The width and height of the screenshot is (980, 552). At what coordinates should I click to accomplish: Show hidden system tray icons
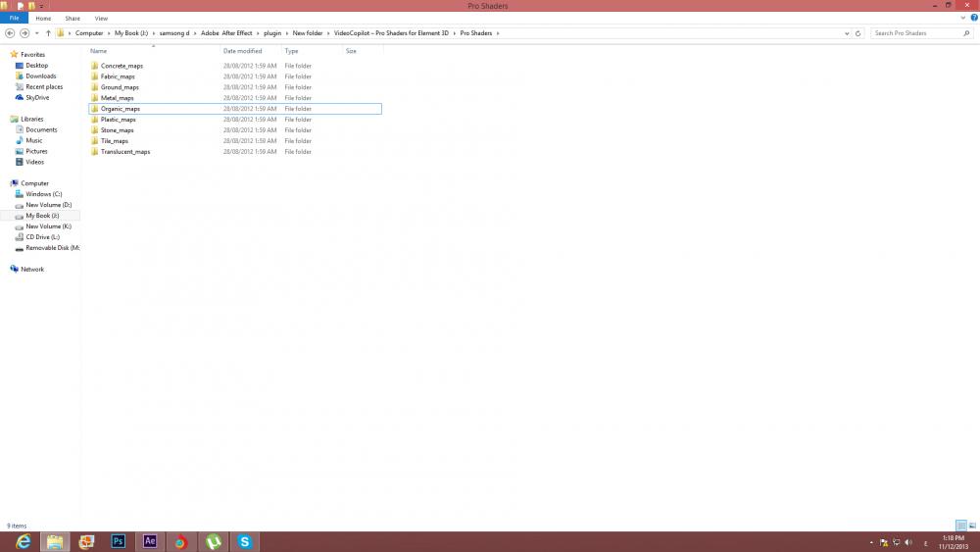click(871, 542)
